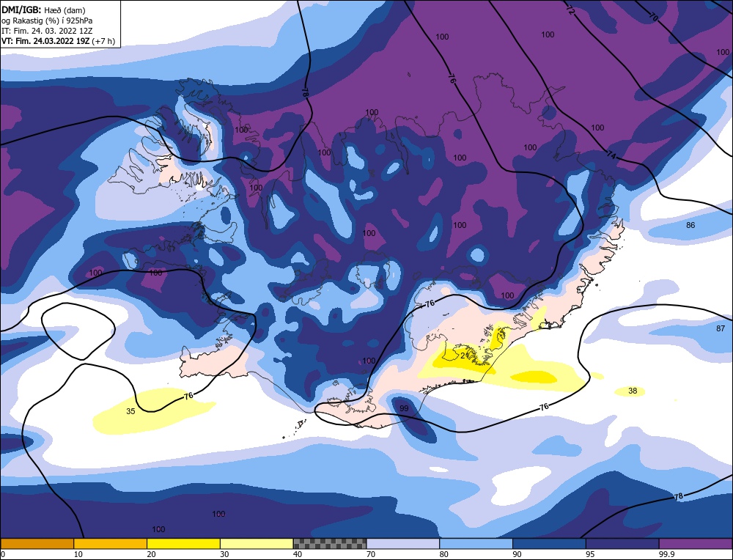Click the '95' legend tick label
This screenshot has height=560, width=733.
590,554
